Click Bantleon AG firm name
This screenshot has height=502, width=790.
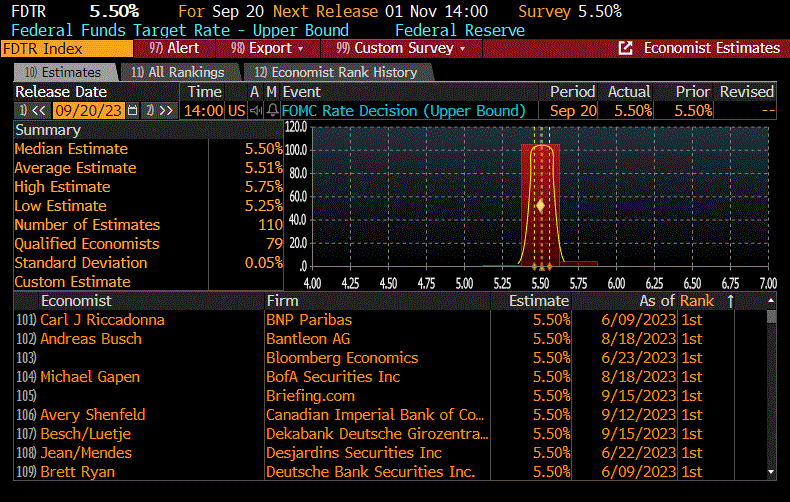point(308,339)
